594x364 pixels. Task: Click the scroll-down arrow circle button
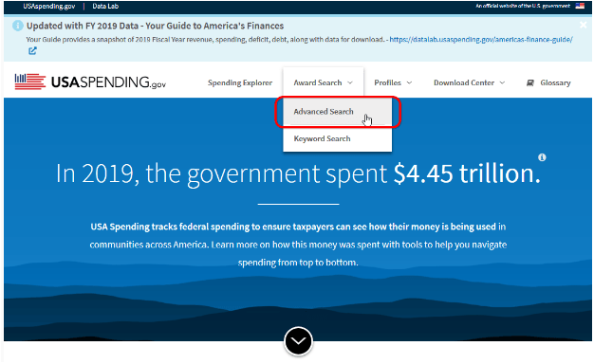coord(298,341)
